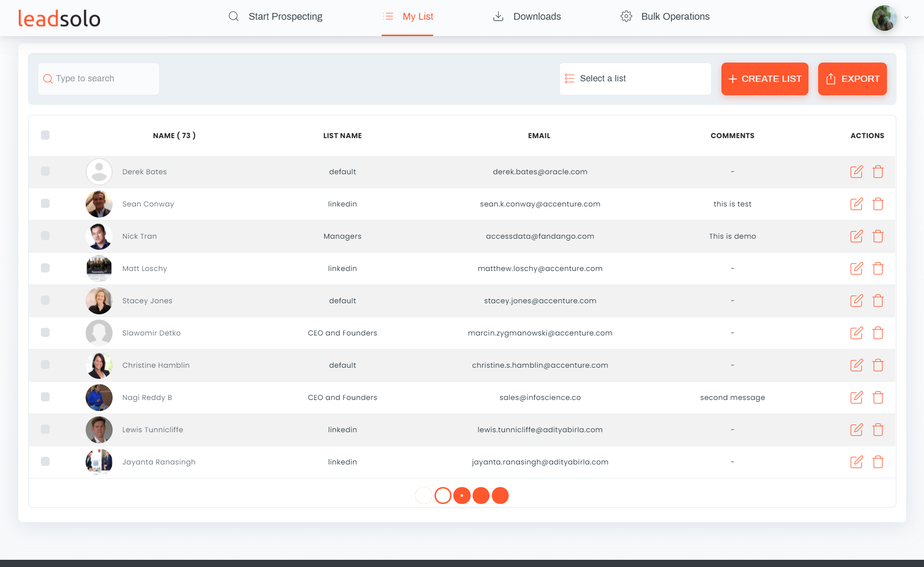Select Christine Hamblin's row checkbox
The width and height of the screenshot is (924, 567).
click(x=45, y=365)
